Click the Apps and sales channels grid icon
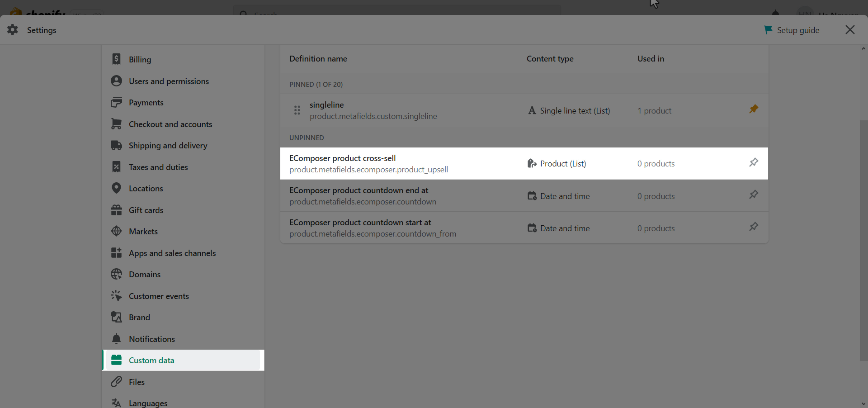The width and height of the screenshot is (868, 408). pos(116,253)
